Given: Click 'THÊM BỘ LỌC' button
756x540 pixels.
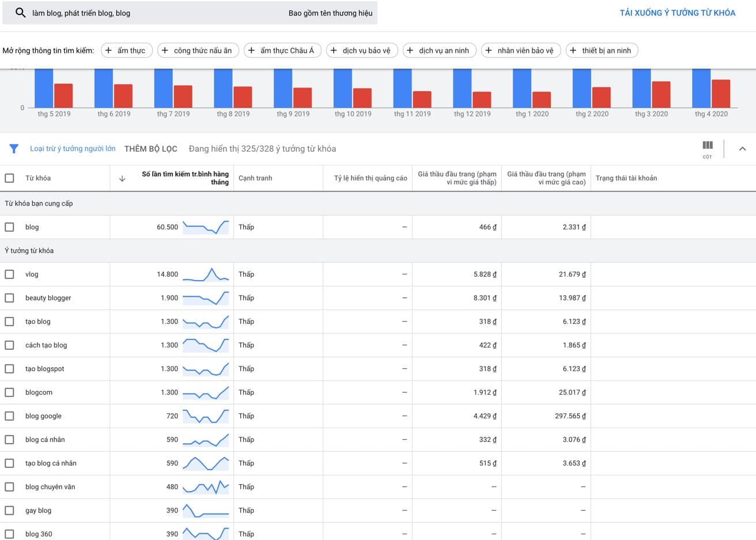Looking at the screenshot, I should [x=151, y=149].
